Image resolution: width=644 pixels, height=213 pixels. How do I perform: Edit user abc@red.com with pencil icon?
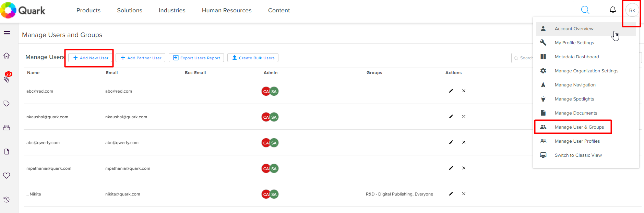(x=451, y=91)
